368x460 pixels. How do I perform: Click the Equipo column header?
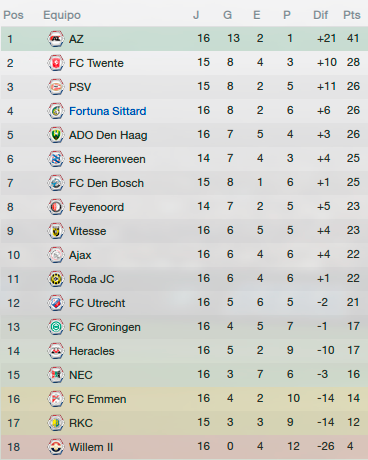coord(62,15)
